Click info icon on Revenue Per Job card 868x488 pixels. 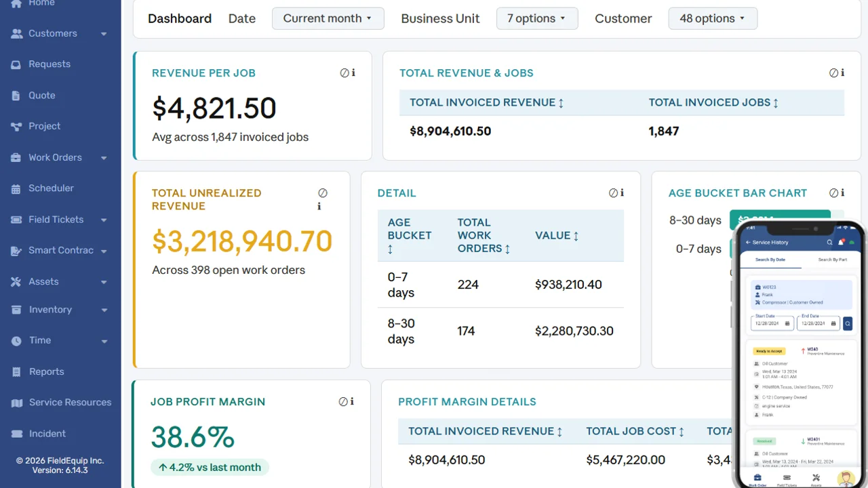[353, 73]
